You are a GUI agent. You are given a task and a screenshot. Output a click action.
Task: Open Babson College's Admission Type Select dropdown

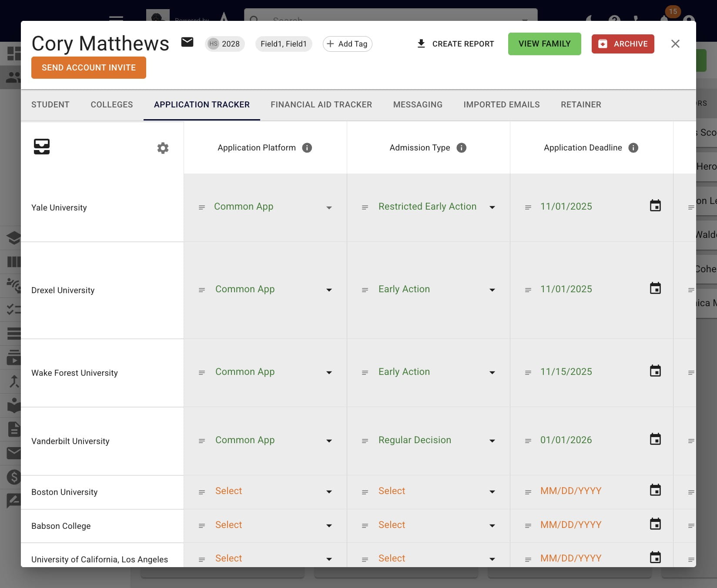[436, 525]
